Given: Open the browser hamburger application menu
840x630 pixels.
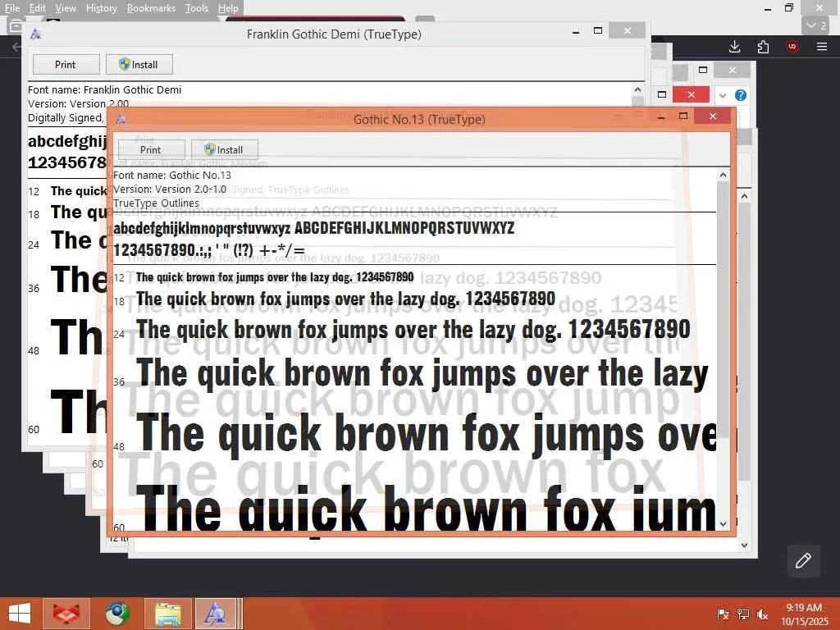Looking at the screenshot, I should point(822,47).
